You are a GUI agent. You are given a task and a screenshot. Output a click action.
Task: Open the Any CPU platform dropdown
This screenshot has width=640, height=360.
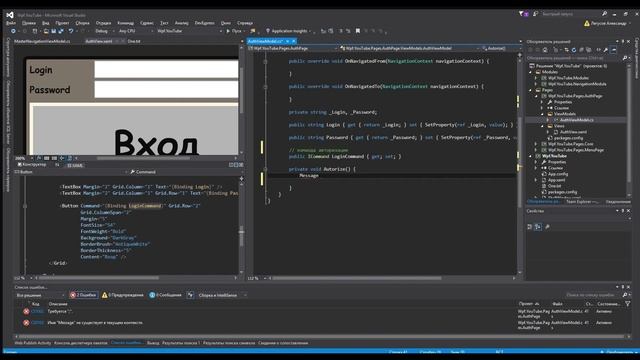pos(136,31)
